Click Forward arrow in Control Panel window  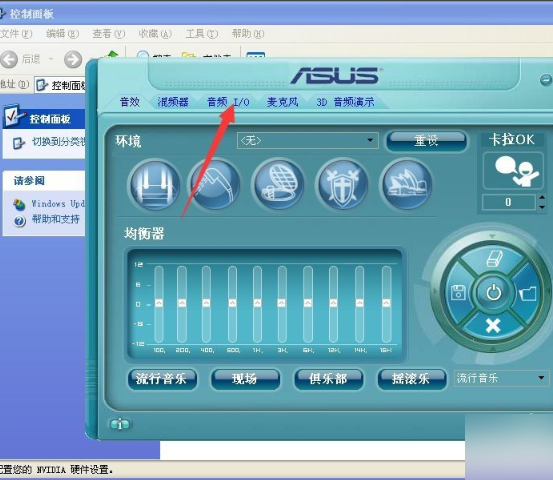tap(73, 59)
